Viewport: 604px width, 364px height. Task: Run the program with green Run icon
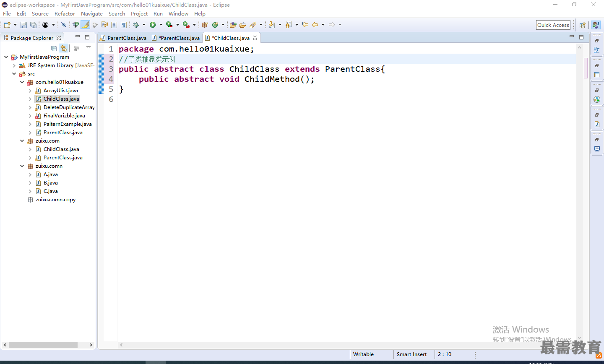pos(153,25)
